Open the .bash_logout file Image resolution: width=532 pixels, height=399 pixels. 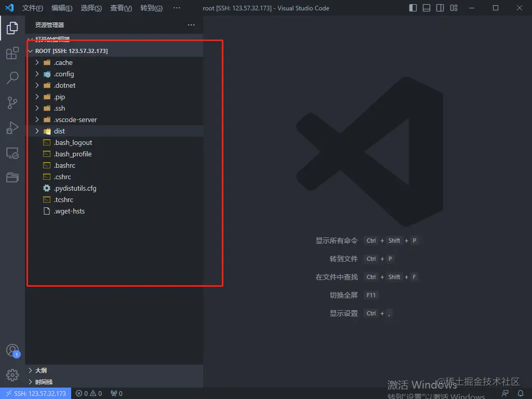[x=115, y=142]
